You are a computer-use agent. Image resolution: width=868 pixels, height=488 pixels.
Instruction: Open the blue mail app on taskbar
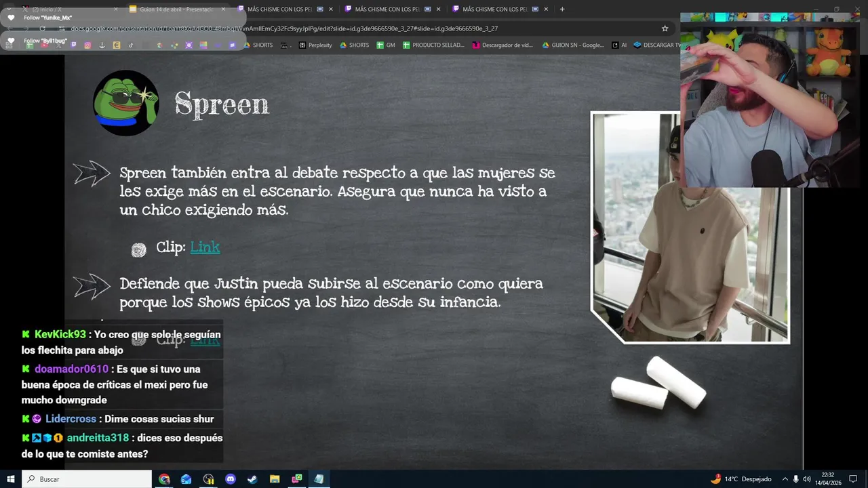click(x=186, y=479)
